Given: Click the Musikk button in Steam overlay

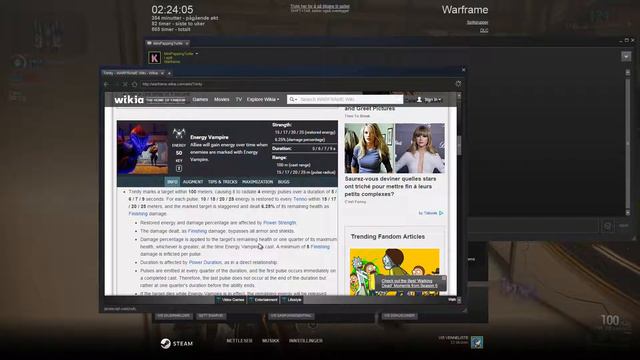Looking at the screenshot, I should point(271,340).
